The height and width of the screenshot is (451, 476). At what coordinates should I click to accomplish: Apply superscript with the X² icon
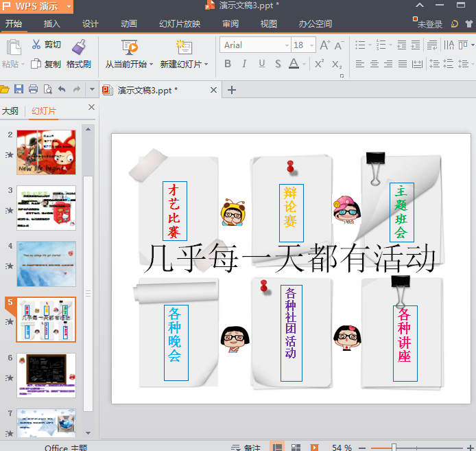pyautogui.click(x=319, y=64)
